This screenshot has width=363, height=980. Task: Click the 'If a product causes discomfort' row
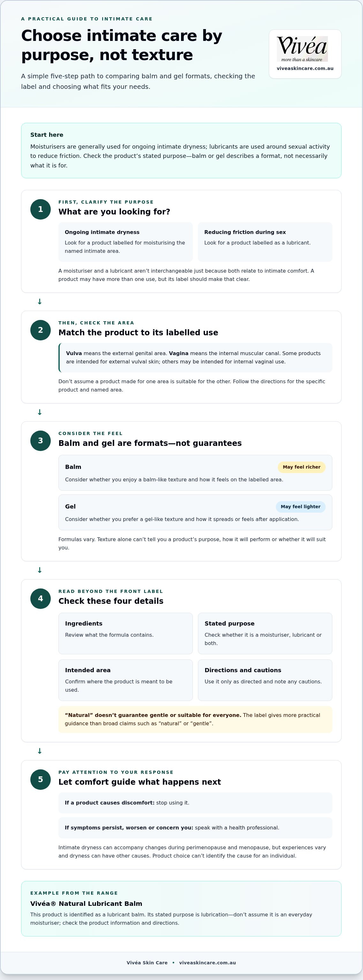[195, 803]
